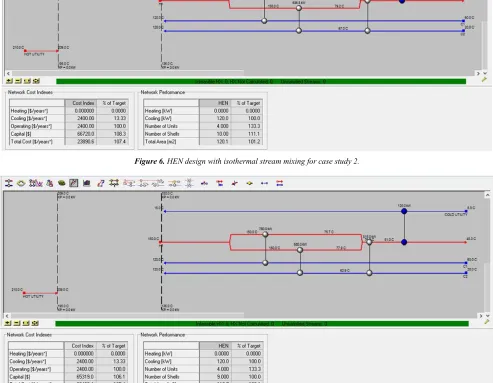
Task: Click the yellow minus zoom icon under the Figure 6 diagram
Action: pos(18,81)
